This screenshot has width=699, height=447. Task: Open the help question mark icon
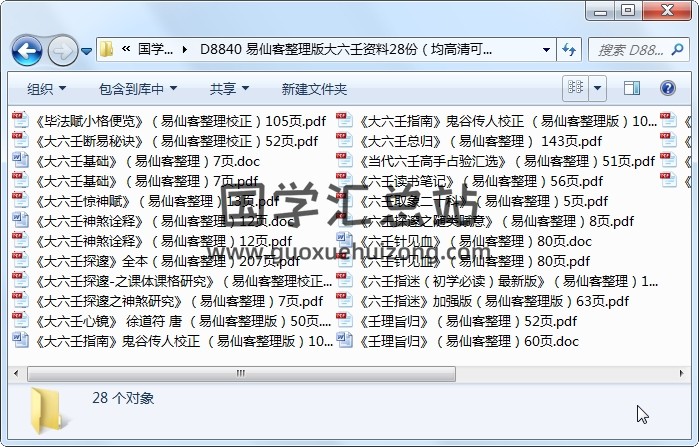click(668, 88)
